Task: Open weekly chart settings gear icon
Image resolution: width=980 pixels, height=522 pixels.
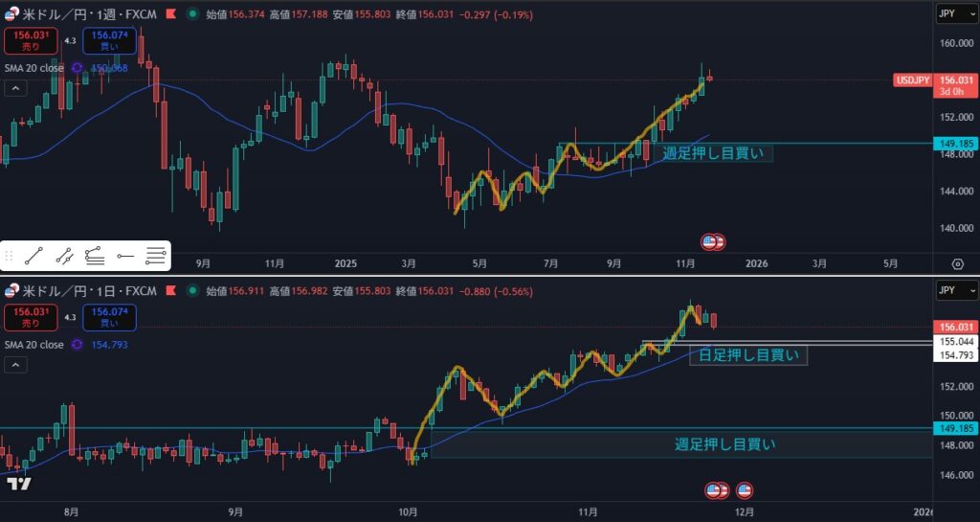Action: 957,262
